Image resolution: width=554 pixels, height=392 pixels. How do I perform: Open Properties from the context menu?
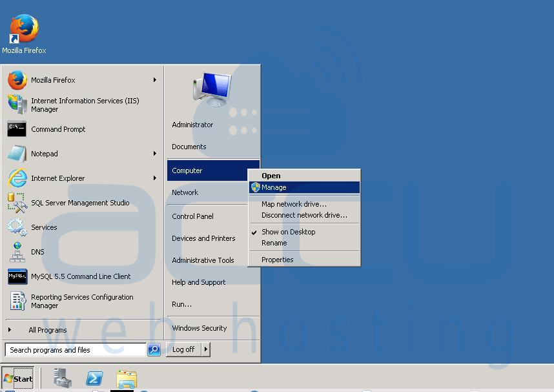tap(304, 260)
